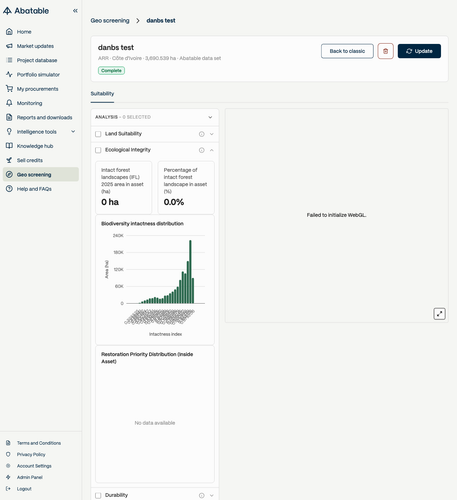The image size is (457, 500).
Task: Expand the Intelligence tools submenu chevron
Action: click(73, 132)
